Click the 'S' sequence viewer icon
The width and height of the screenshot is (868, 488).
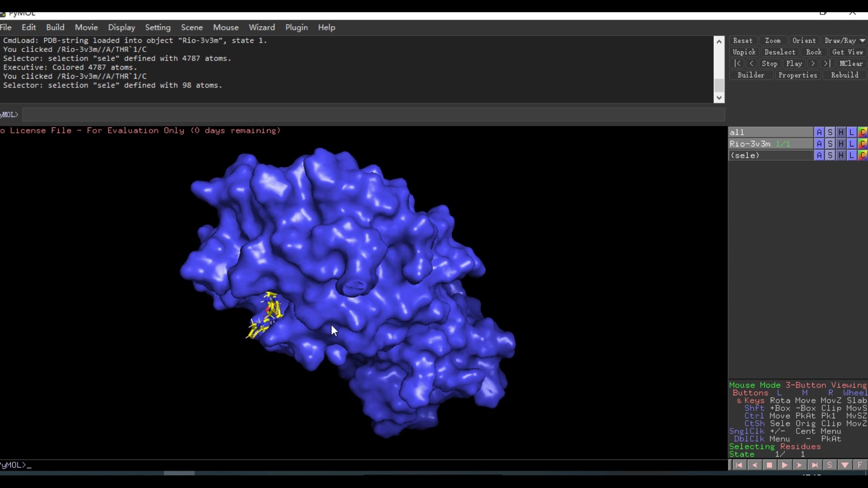click(x=830, y=465)
